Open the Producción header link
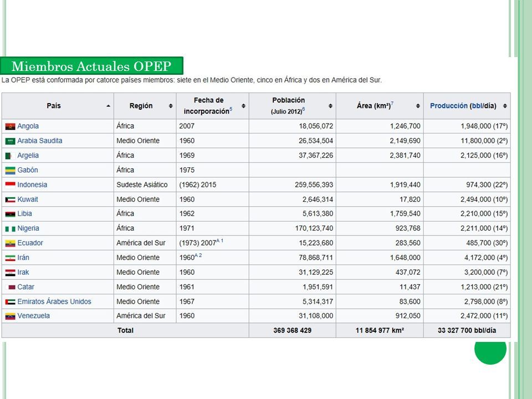The height and width of the screenshot is (399, 532). click(448, 106)
